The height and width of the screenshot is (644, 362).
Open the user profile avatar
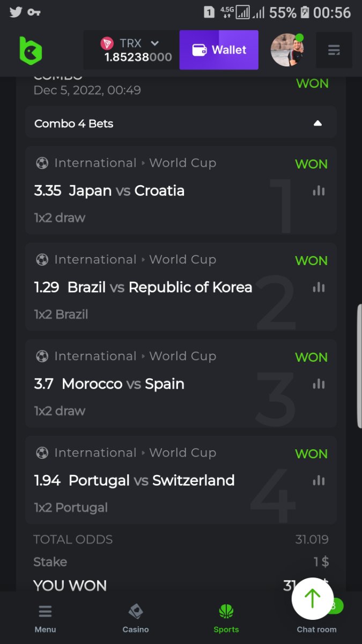[287, 50]
